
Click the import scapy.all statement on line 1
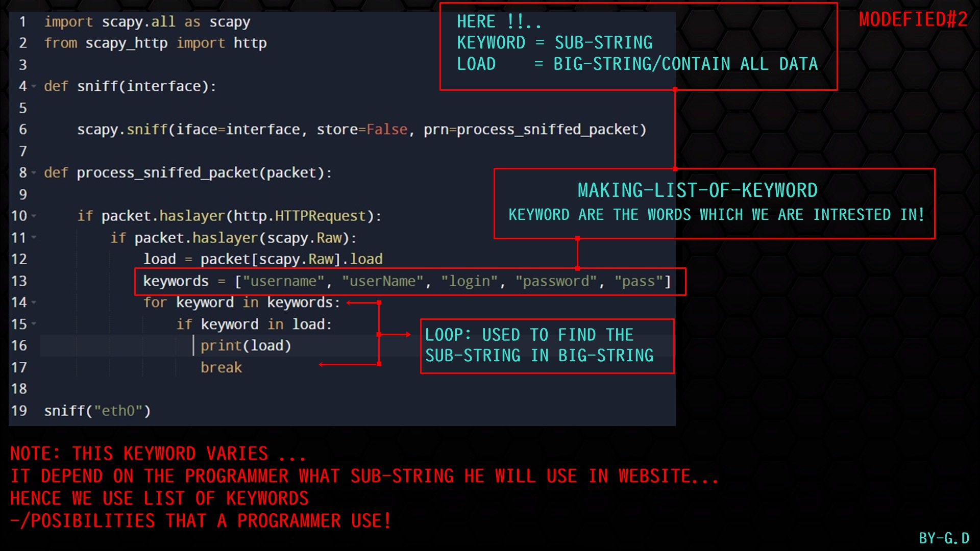[148, 21]
